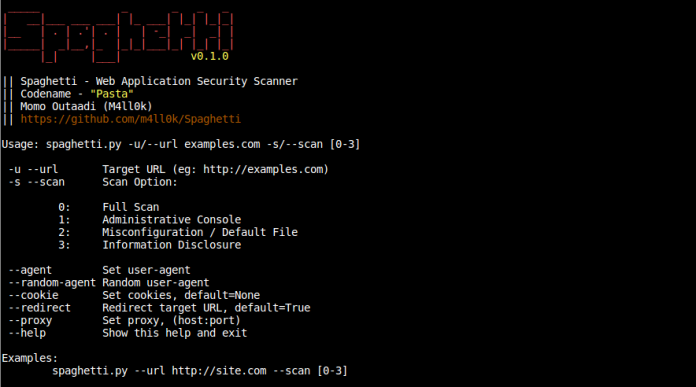Screen dimensions: 696x387
Task: Click the Administrative Console scan option
Action: [x=150, y=220]
